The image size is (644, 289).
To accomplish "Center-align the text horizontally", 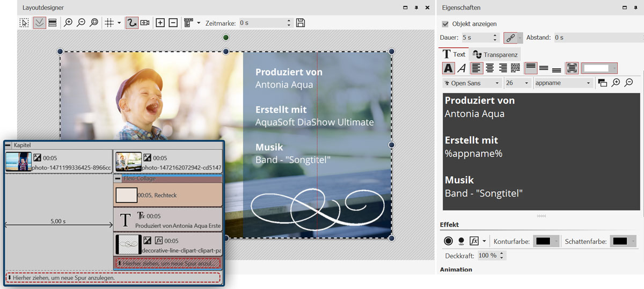I will coord(489,68).
